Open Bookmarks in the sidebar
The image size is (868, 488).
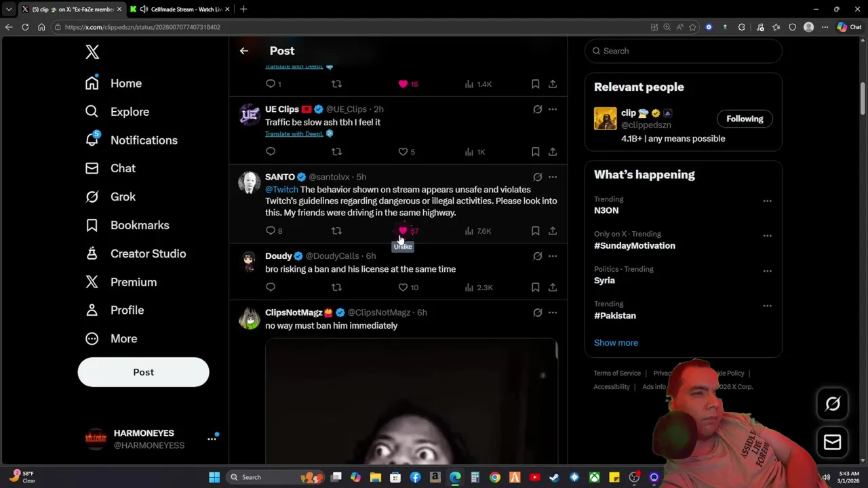(x=127, y=225)
